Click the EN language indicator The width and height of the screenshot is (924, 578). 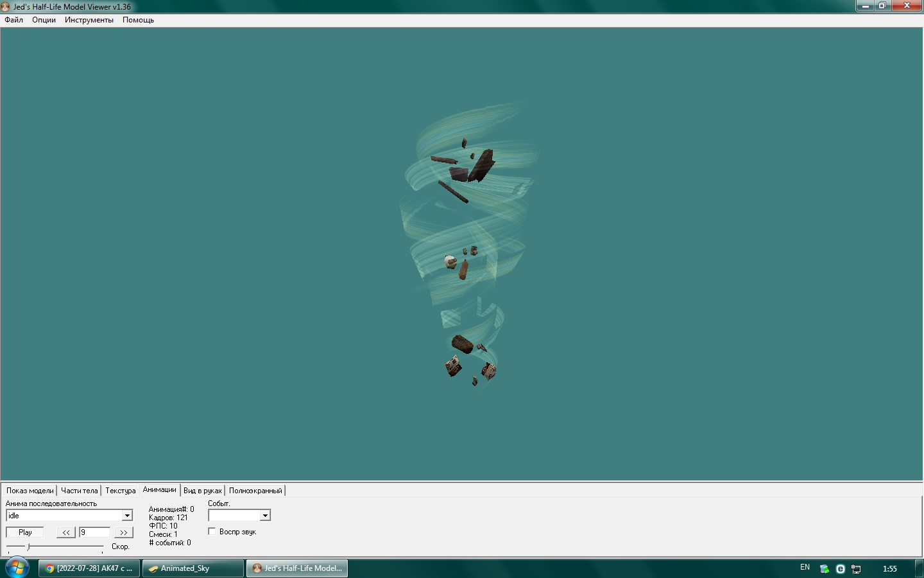click(x=805, y=568)
